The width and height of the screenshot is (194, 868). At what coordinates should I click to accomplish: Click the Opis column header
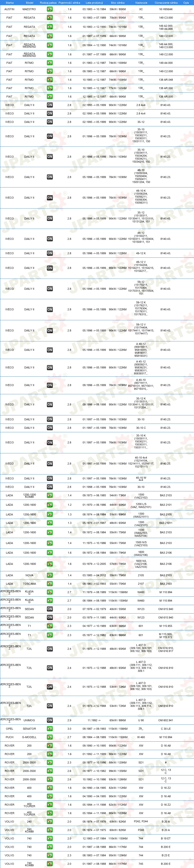pyautogui.click(x=186, y=3)
